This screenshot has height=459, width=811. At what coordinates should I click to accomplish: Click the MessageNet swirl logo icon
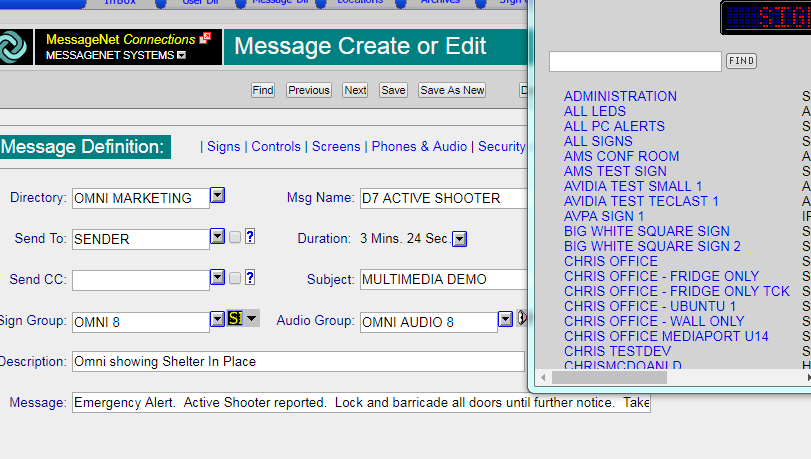tap(13, 47)
